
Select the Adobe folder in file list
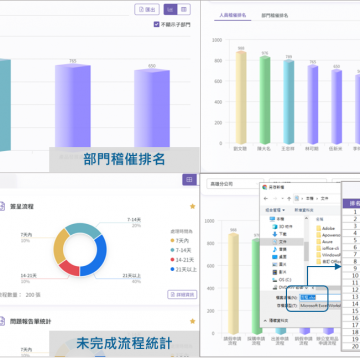pos(325,228)
